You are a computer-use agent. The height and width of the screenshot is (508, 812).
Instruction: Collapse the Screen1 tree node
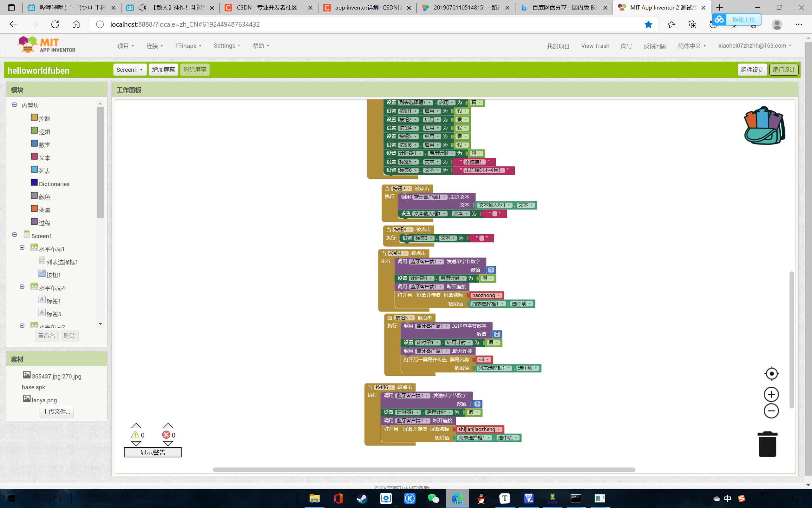(x=14, y=235)
